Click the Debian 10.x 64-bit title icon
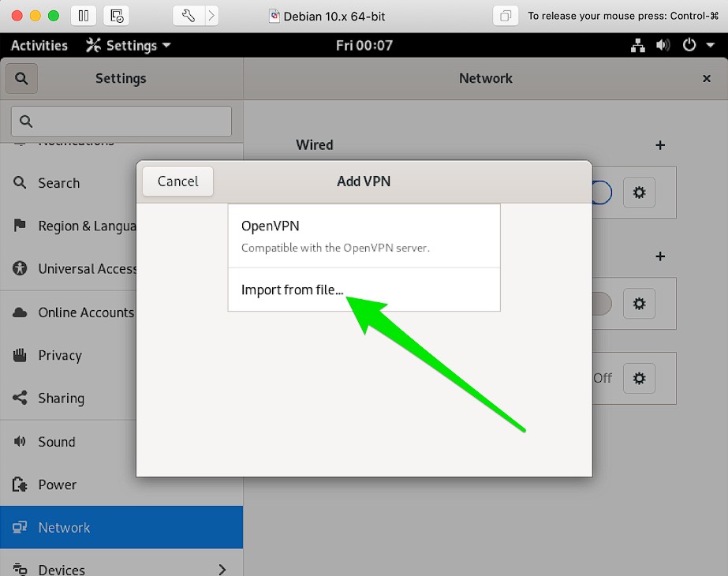 pyautogui.click(x=274, y=17)
